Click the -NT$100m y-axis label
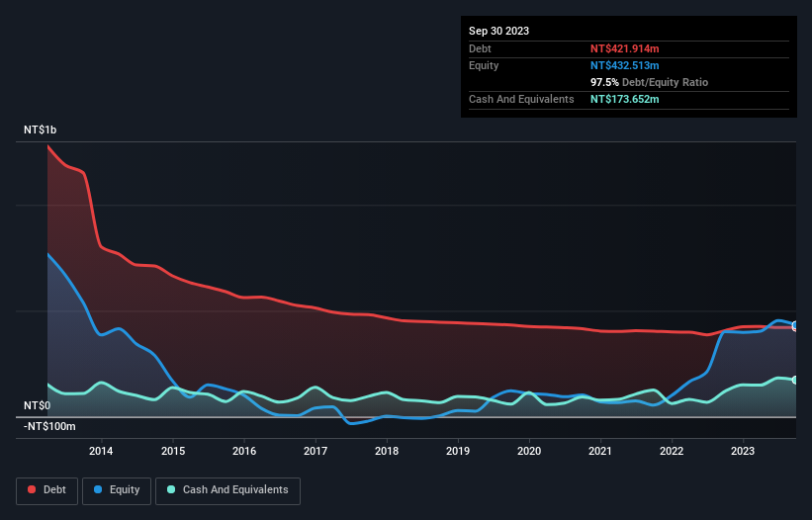The height and width of the screenshot is (520, 812). tap(49, 426)
